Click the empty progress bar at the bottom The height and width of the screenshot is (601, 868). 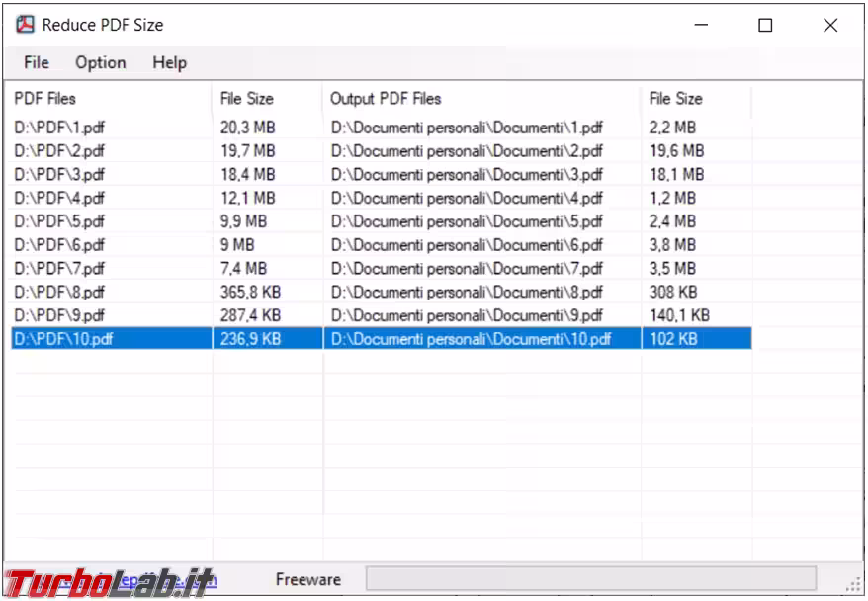(590, 579)
